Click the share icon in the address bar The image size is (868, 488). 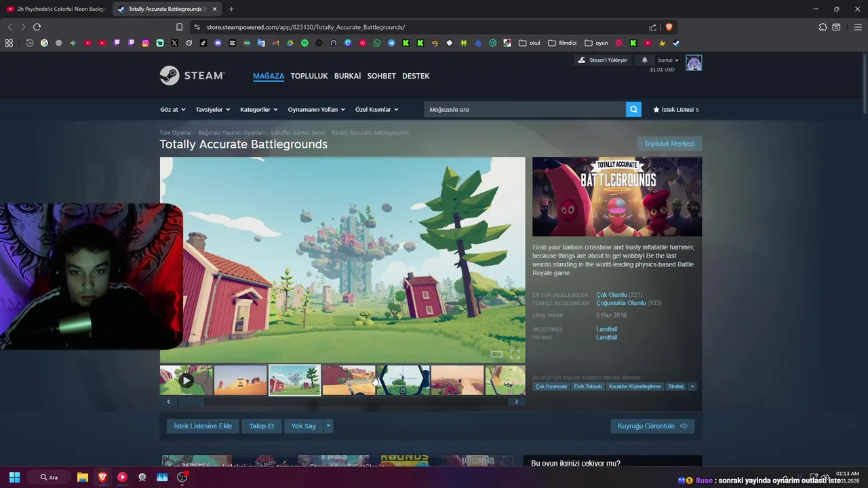click(x=652, y=27)
